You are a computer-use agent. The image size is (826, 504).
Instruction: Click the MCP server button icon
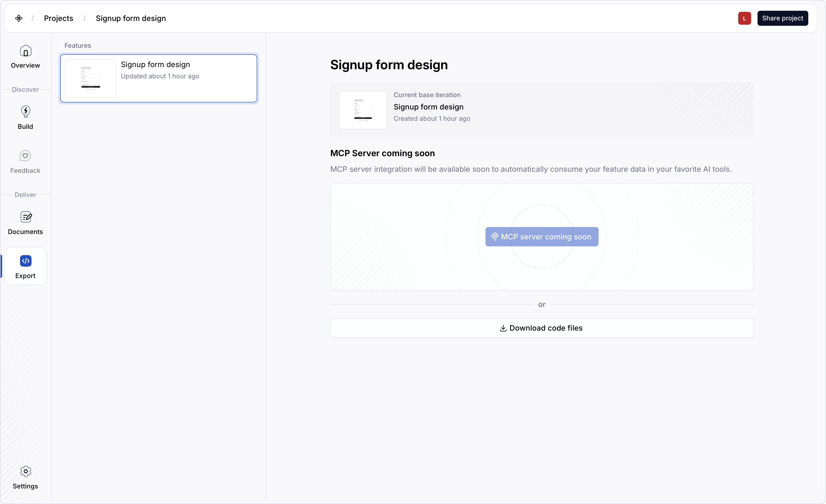click(494, 237)
